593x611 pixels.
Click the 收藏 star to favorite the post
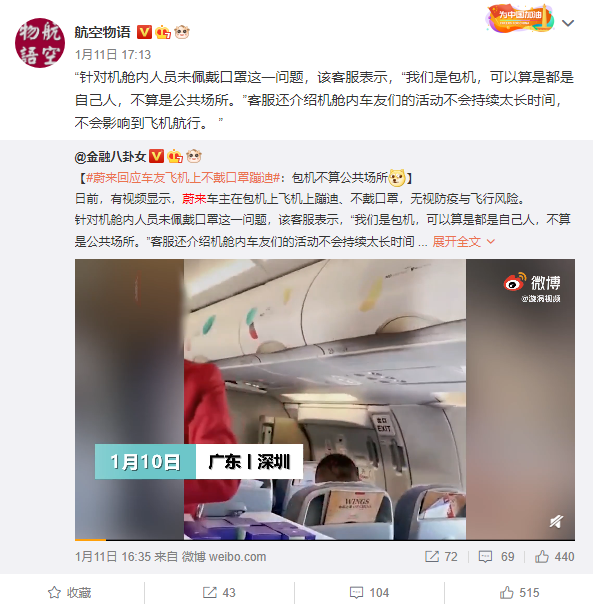[x=70, y=593]
